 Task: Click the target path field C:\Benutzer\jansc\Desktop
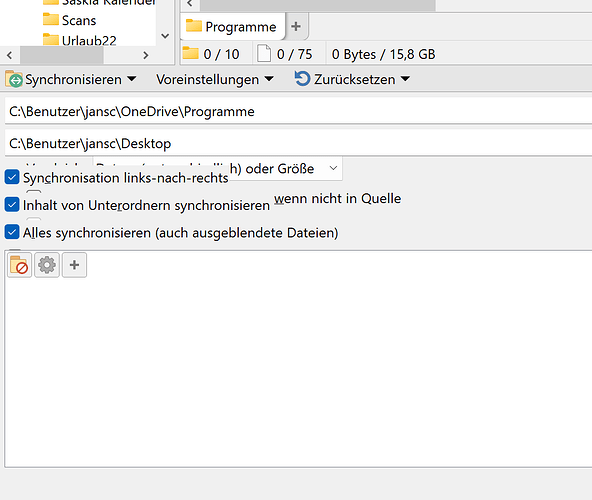tap(298, 144)
